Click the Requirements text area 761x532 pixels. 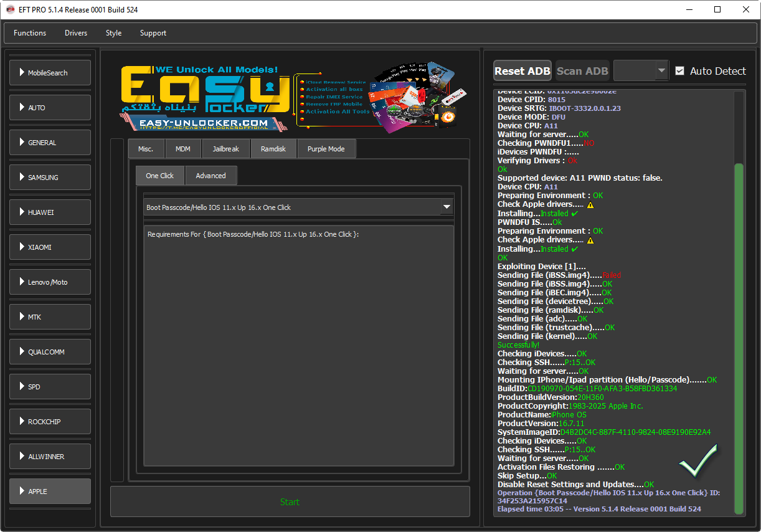coord(299,346)
